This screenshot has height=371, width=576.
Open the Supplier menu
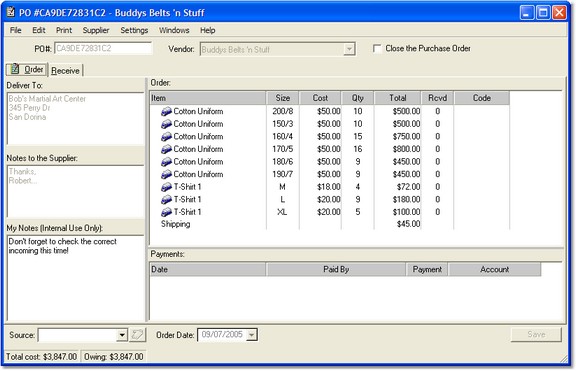pyautogui.click(x=96, y=30)
